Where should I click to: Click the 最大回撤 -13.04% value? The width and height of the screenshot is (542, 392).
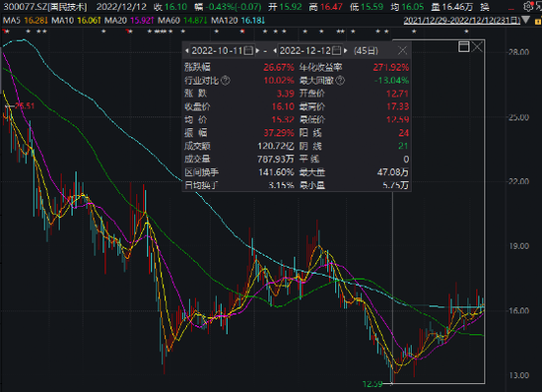coord(391,81)
